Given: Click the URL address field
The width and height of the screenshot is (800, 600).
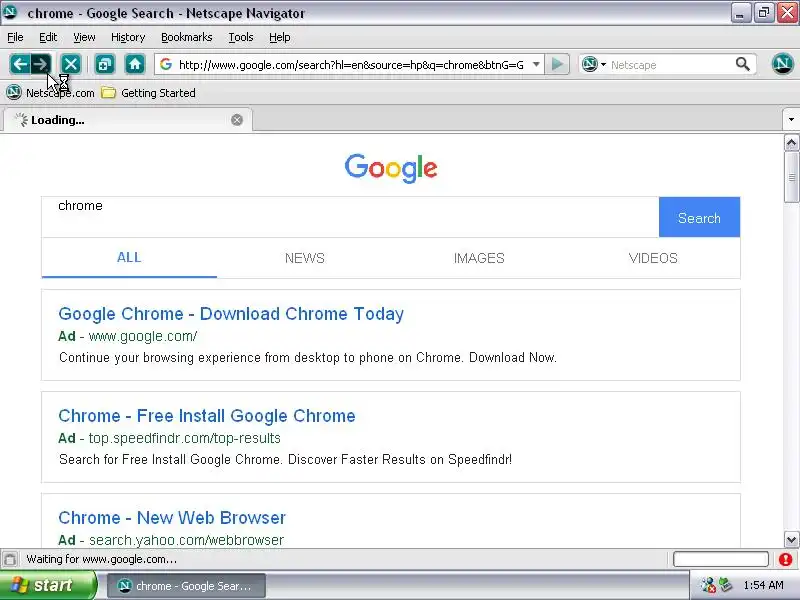Looking at the screenshot, I should point(351,65).
